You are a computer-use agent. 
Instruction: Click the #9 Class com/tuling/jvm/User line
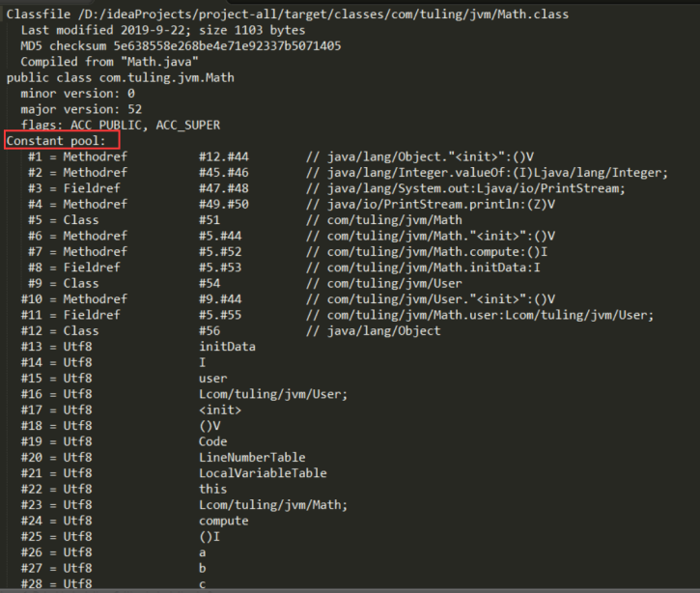[x=245, y=284]
